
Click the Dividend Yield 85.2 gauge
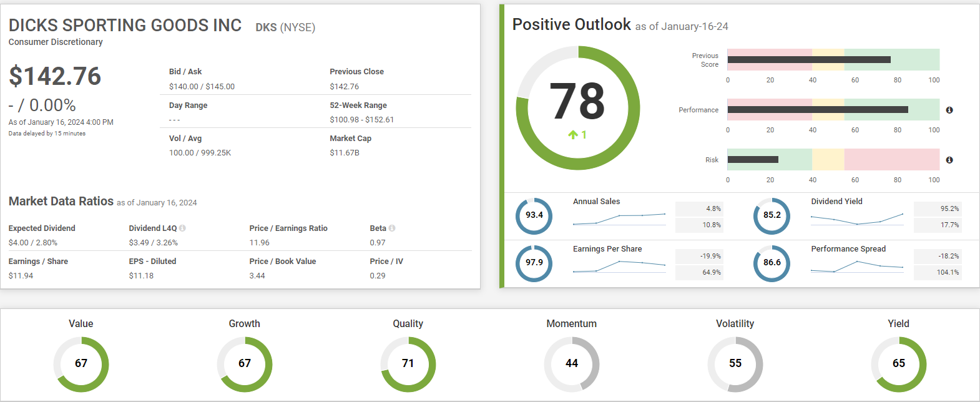click(x=772, y=216)
